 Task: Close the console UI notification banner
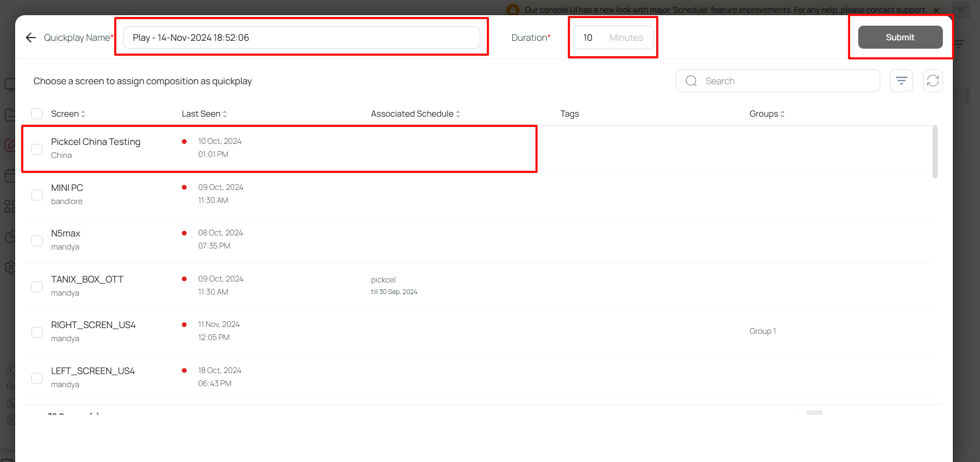point(936,10)
